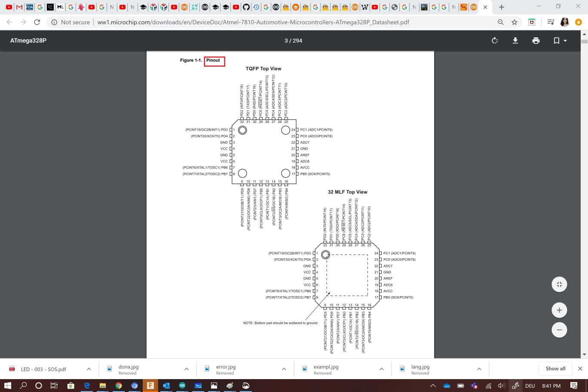The height and width of the screenshot is (392, 588).
Task: Switch to the Wikipedia tab
Action: [x=364, y=7]
